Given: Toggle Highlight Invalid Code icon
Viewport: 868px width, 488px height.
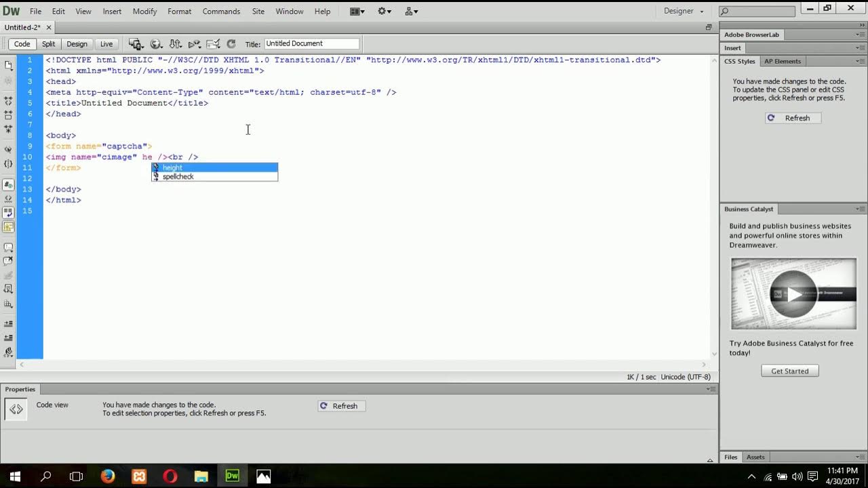Looking at the screenshot, I should point(9,199).
